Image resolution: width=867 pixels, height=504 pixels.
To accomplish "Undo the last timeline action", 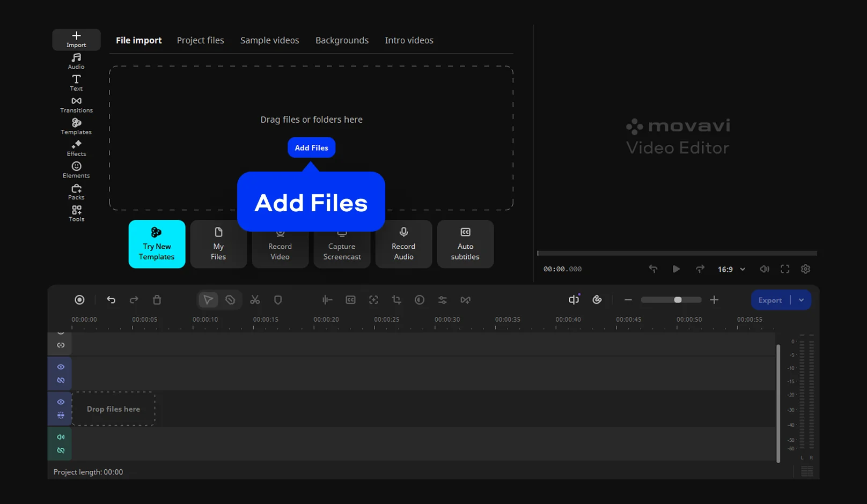I will click(x=111, y=300).
